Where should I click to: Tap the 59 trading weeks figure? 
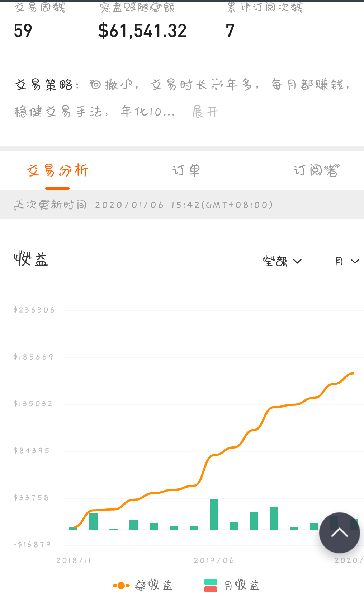(23, 31)
